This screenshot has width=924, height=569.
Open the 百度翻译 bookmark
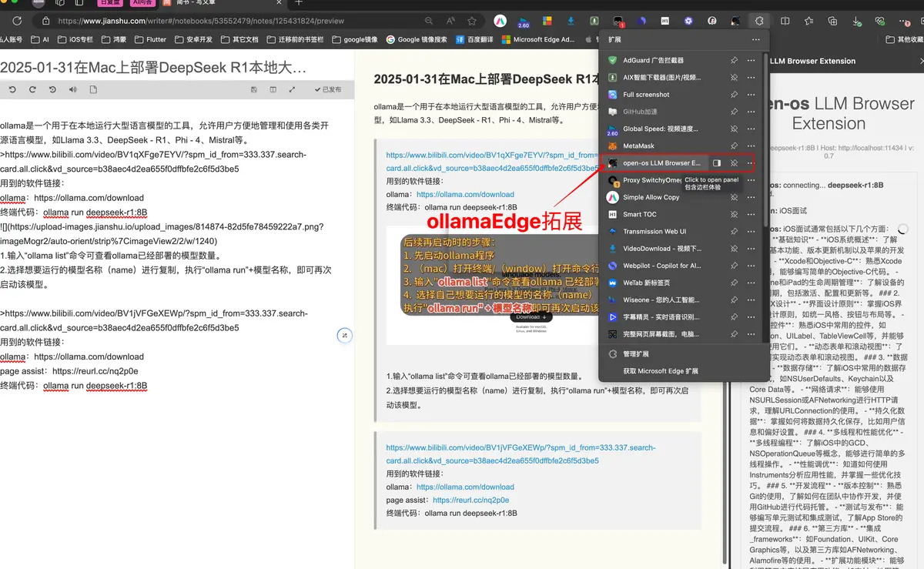(474, 39)
